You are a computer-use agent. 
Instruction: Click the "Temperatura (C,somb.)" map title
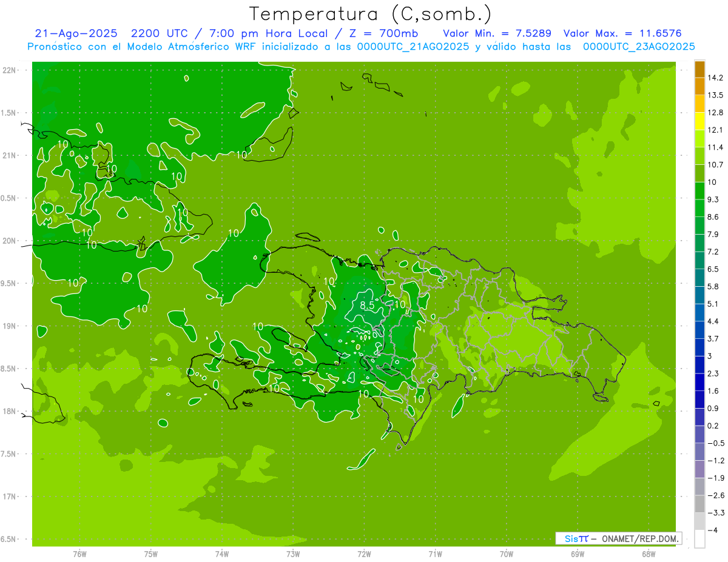(370, 14)
